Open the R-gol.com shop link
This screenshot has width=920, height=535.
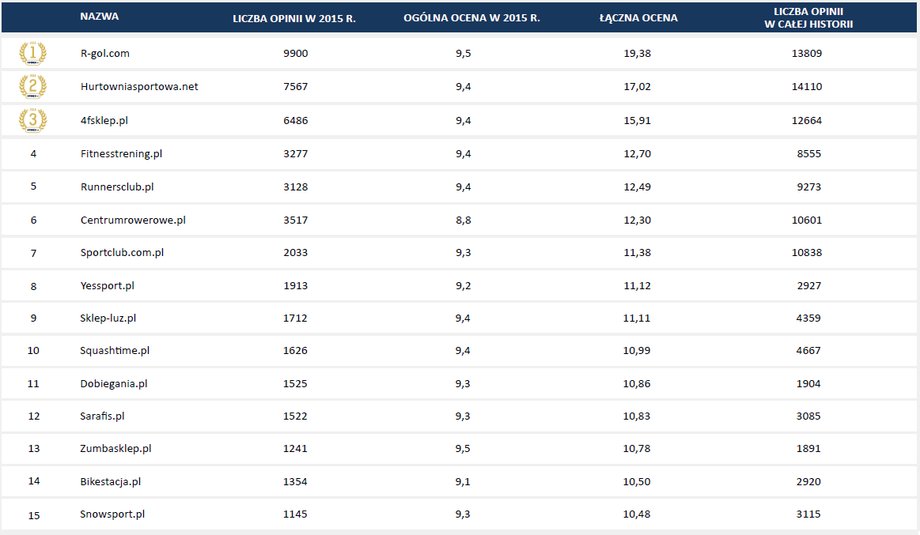105,53
